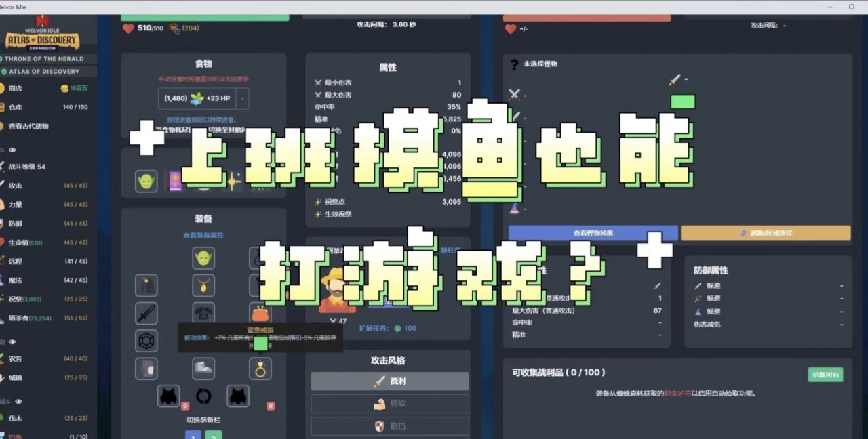Image resolution: width=868 pixels, height=439 pixels.
Task: Open the 查看装备属性 link
Action: coord(203,235)
